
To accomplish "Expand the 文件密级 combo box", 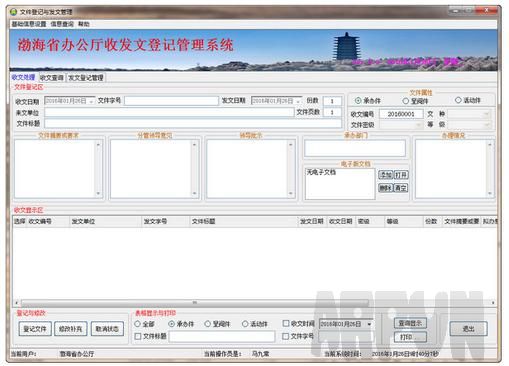I will pyautogui.click(x=419, y=125).
